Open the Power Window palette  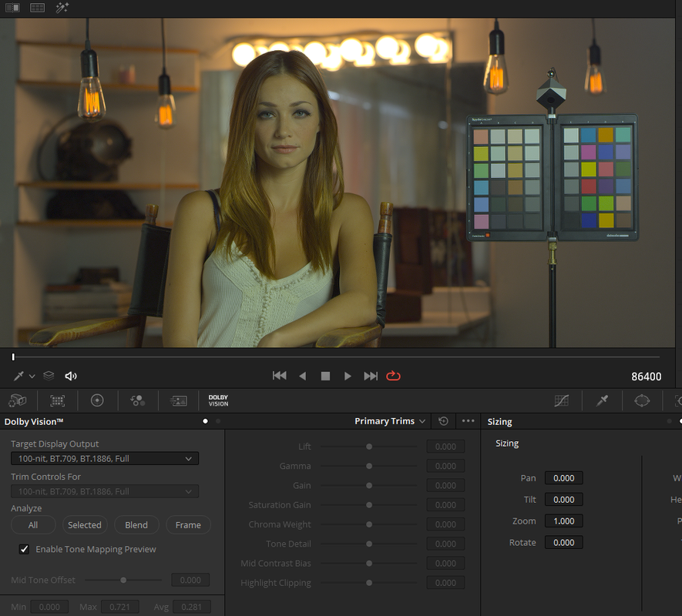click(642, 400)
